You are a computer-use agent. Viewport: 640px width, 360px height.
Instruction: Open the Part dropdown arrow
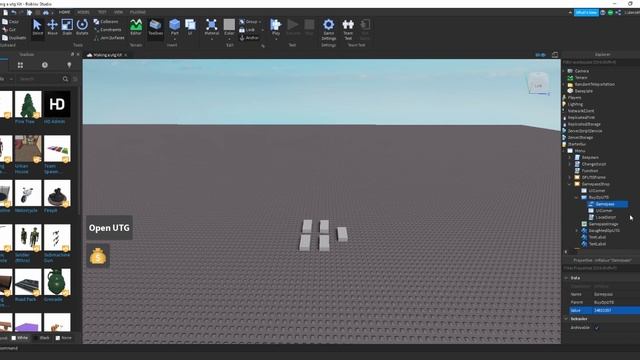[174, 39]
